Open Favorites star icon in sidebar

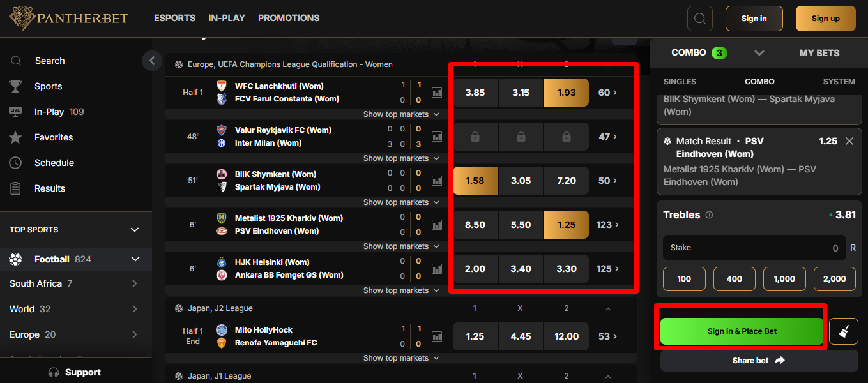(x=15, y=137)
